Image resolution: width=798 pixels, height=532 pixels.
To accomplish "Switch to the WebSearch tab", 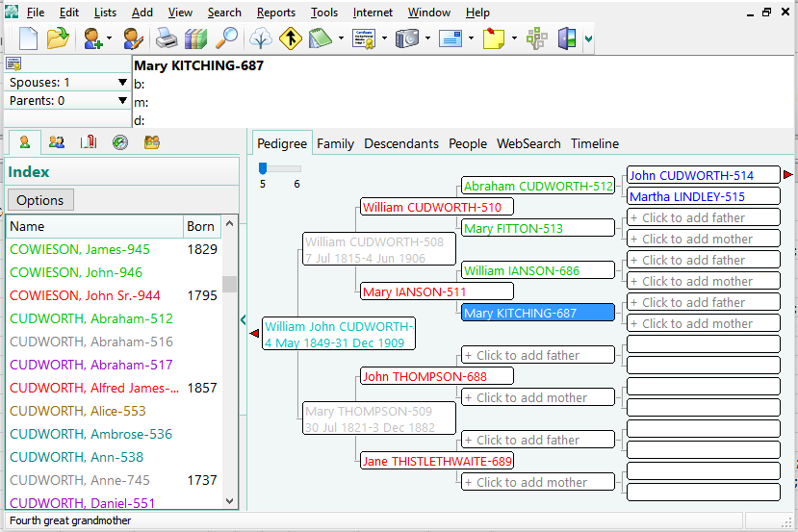I will 528,144.
